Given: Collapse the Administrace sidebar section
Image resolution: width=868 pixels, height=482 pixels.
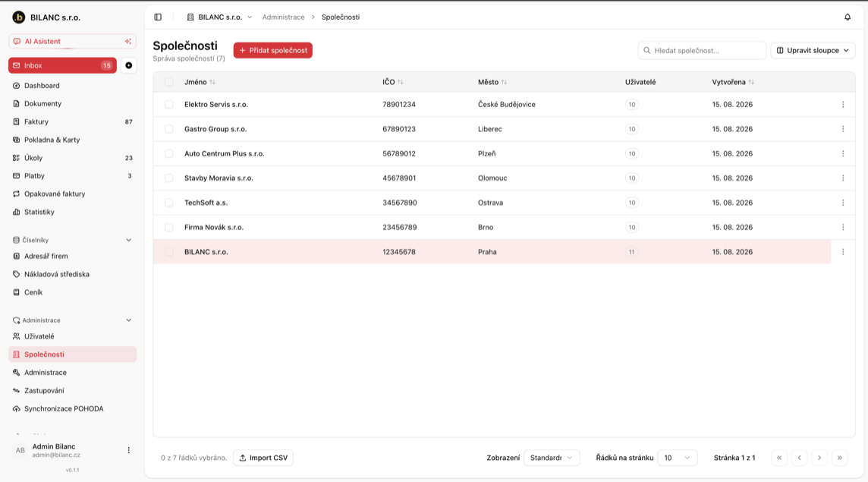Looking at the screenshot, I should (128, 320).
